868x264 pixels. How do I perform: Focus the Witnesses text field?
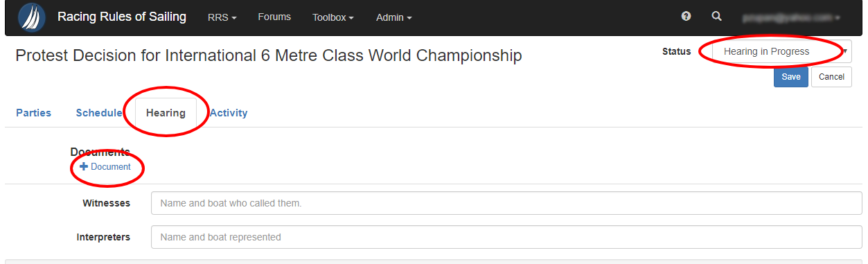[506, 204]
